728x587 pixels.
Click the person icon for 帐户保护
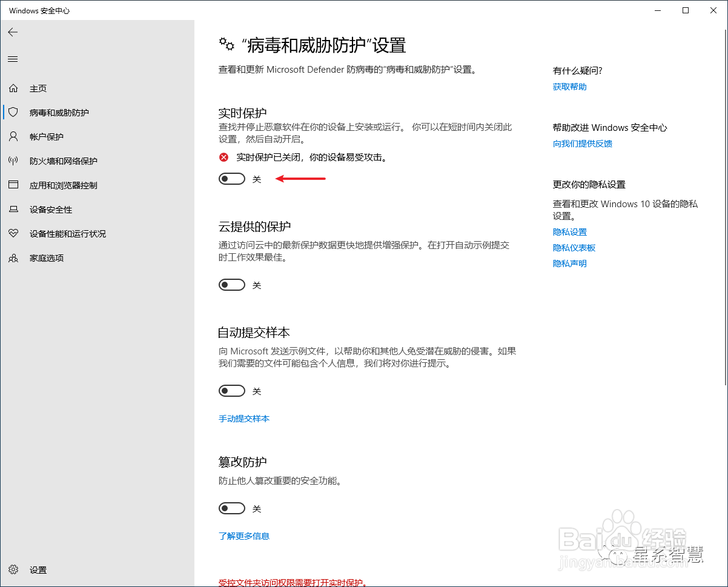pyautogui.click(x=13, y=136)
